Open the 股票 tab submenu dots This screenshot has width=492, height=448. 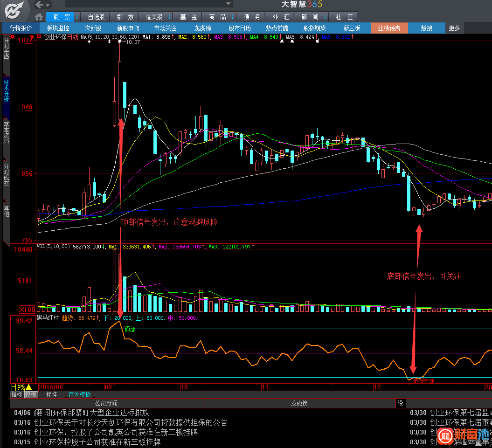77,17
